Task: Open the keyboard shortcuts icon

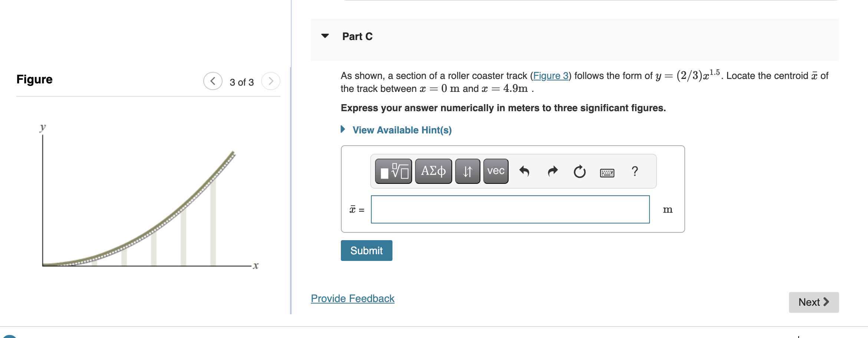Action: (607, 172)
